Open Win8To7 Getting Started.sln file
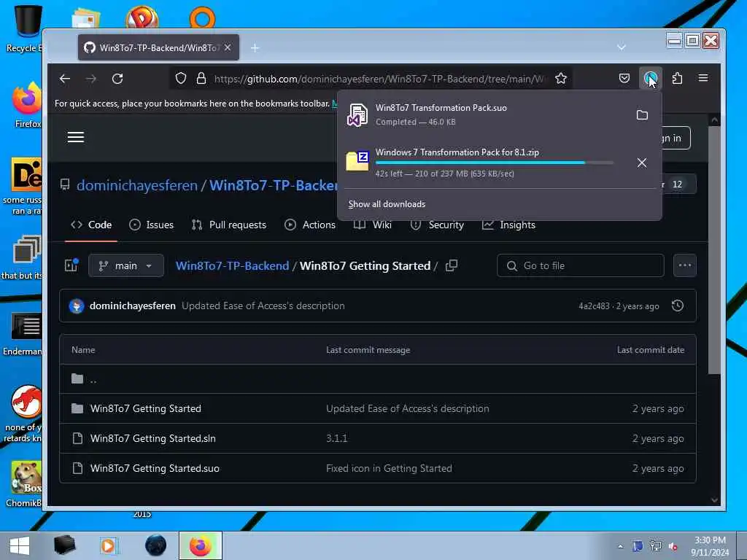Viewport: 747px width, 560px height. 152,438
